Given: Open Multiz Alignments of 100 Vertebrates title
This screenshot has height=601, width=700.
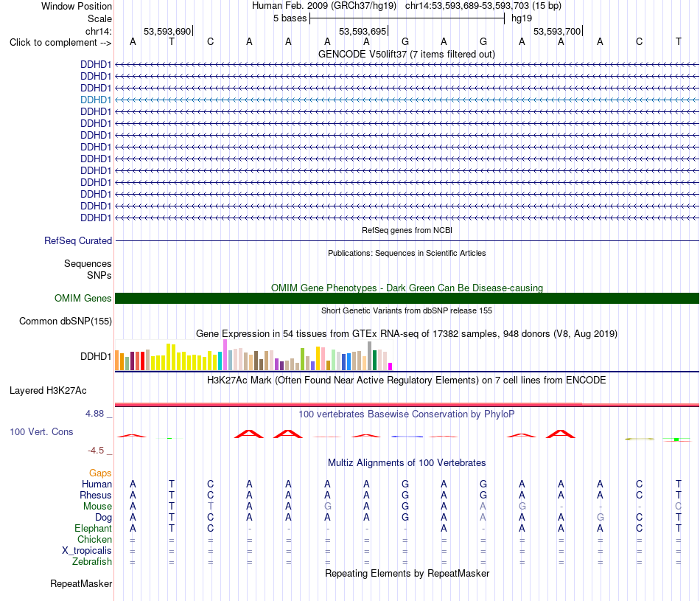Looking at the screenshot, I should 407,463.
